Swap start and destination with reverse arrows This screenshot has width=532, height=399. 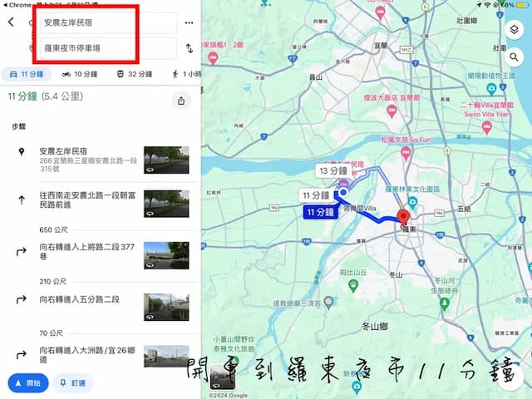189,48
